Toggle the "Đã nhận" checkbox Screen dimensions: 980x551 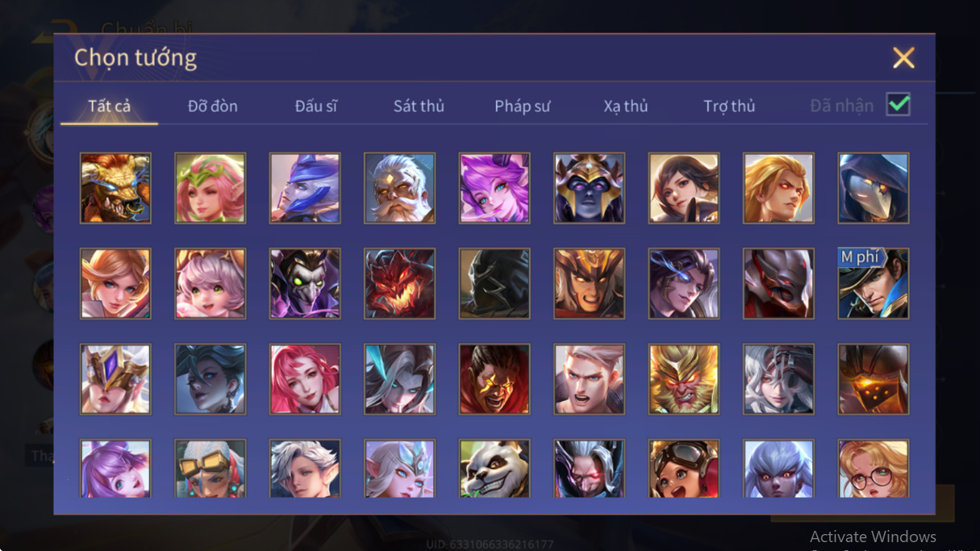coord(898,105)
